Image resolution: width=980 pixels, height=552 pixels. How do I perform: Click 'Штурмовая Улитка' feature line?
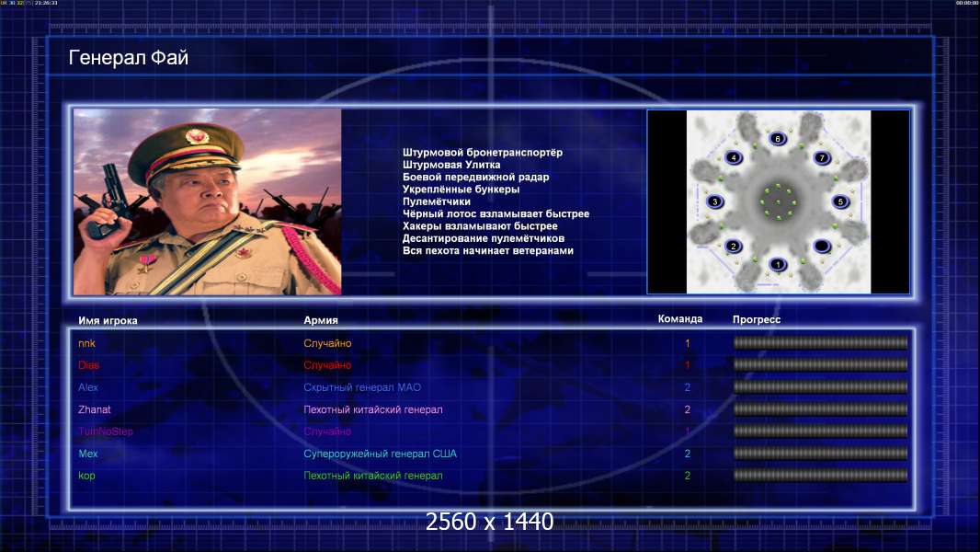click(x=451, y=165)
